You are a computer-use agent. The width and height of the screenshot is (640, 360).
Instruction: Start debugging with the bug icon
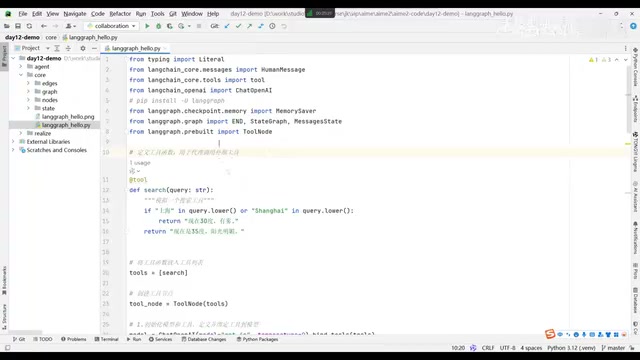158,26
